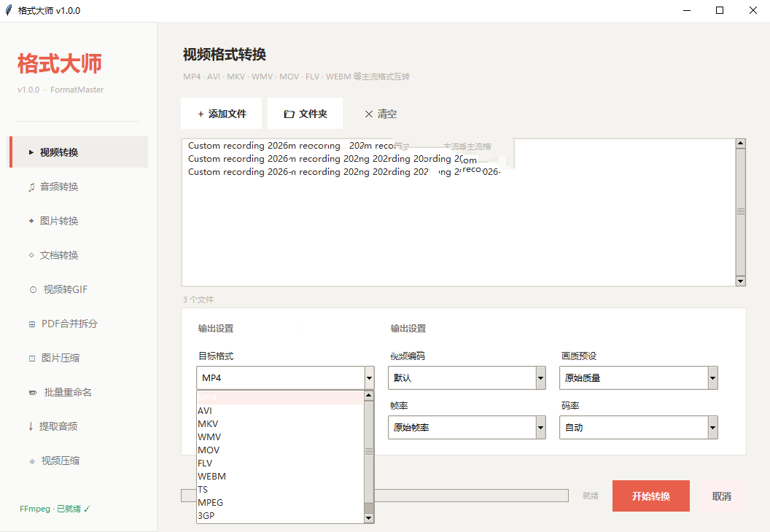Collapse the 目标格式 MP4 dropdown arrow
This screenshot has width=770, height=532.
click(369, 378)
